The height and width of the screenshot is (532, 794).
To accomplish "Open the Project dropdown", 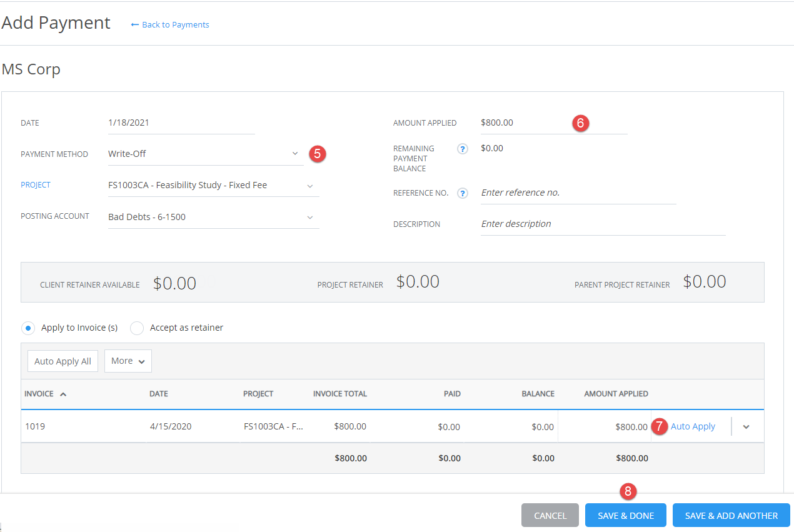I will tap(310, 185).
